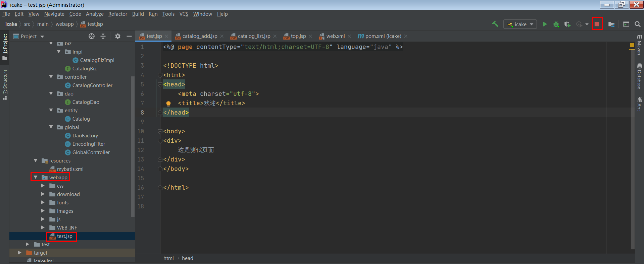The height and width of the screenshot is (264, 644).
Task: Collapse the webapp folder
Action: (x=36, y=177)
